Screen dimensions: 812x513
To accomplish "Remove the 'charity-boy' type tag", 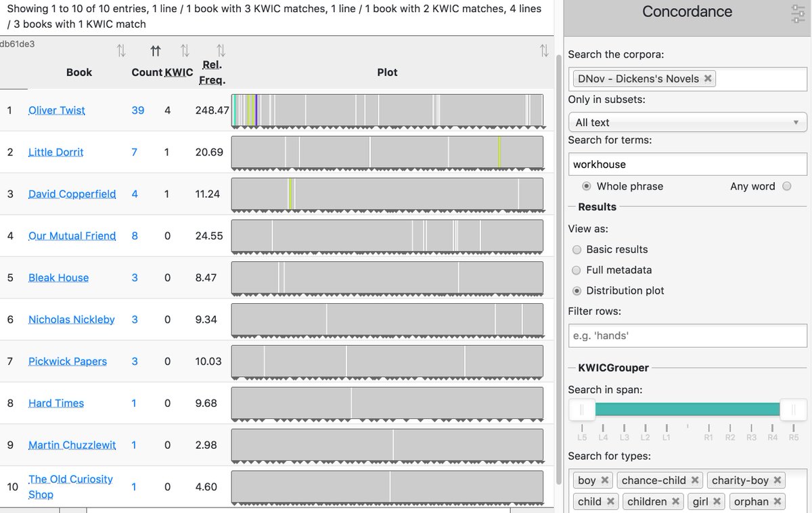I will (x=777, y=481).
